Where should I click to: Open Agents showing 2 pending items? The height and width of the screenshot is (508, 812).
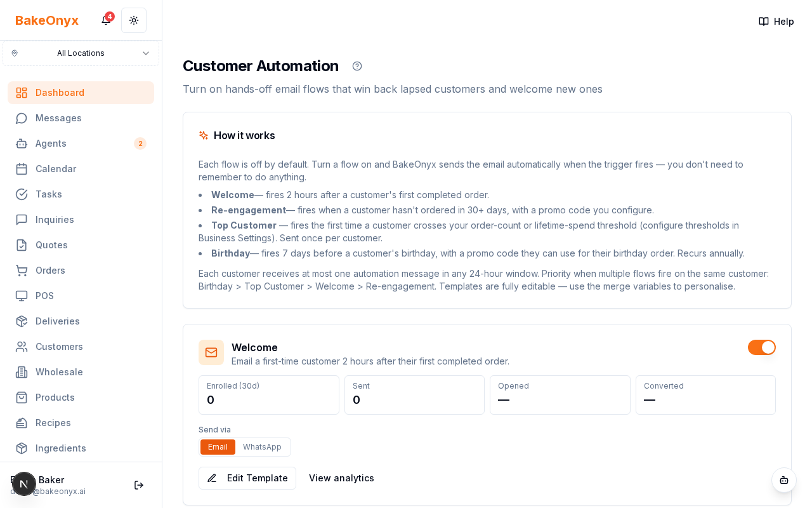coord(51,144)
